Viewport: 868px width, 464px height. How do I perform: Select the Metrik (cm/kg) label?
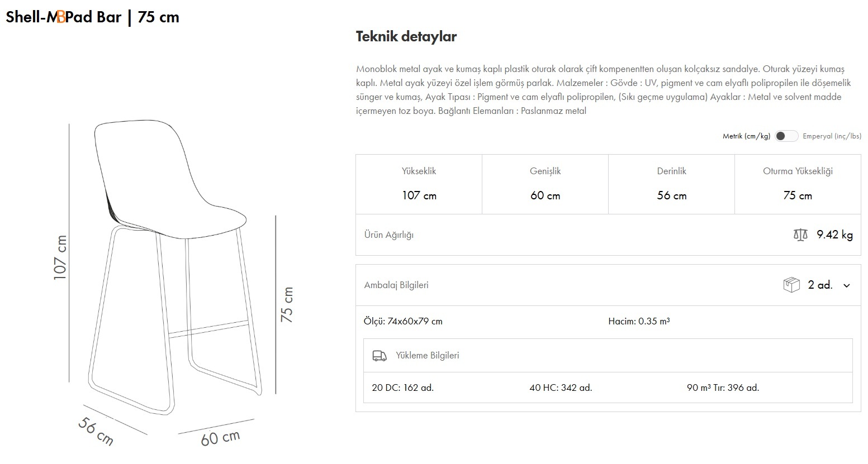click(x=746, y=136)
